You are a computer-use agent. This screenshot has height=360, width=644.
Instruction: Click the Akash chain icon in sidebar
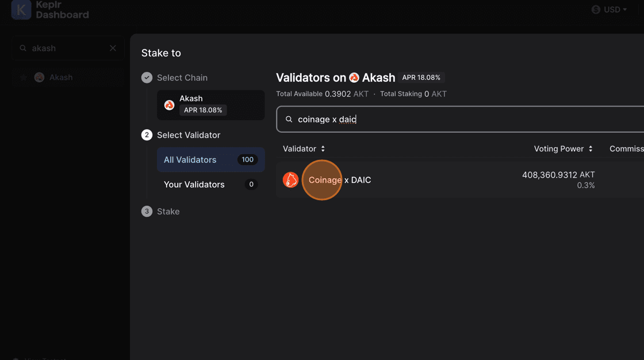pos(39,78)
